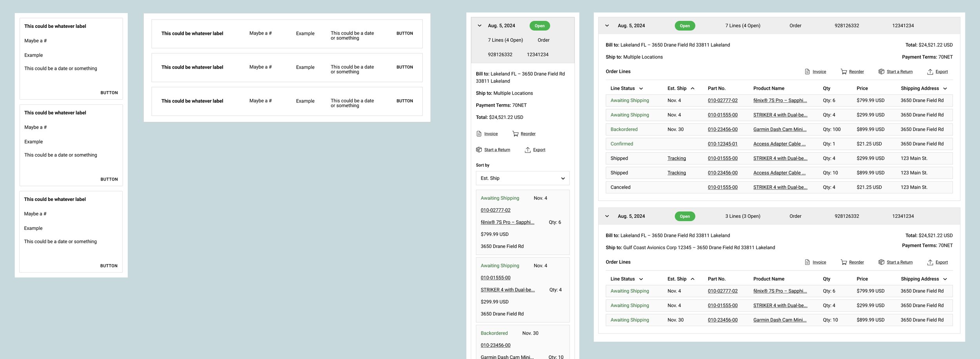Open Tracking link for Access Adapter Cable shipped line
Viewport: 980px width, 359px height.
(x=677, y=173)
